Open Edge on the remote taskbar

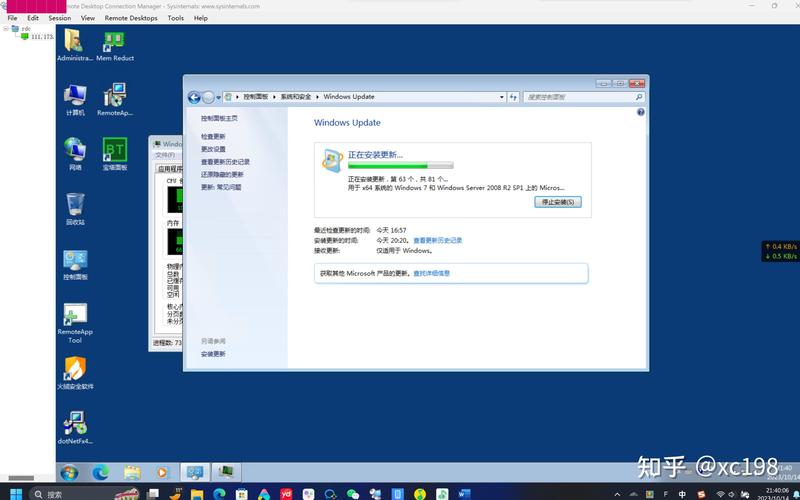(101, 472)
